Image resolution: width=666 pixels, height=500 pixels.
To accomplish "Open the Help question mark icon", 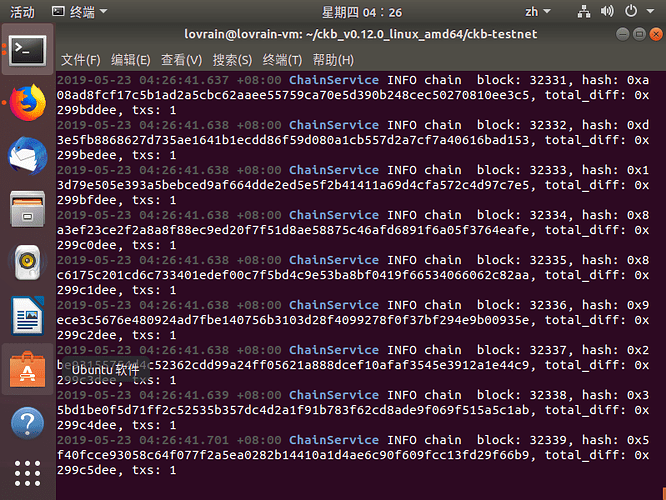I will click(x=28, y=423).
